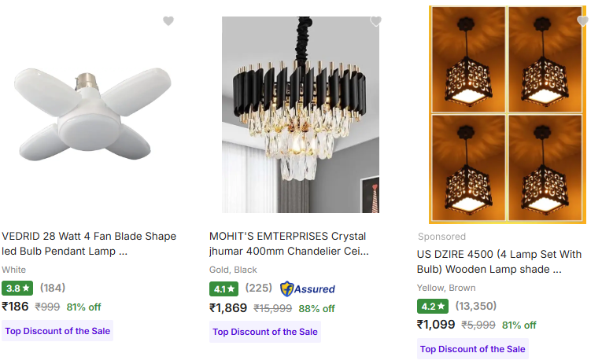Add US DZIRE lamp set to wishlist
The width and height of the screenshot is (602, 364).
[582, 21]
